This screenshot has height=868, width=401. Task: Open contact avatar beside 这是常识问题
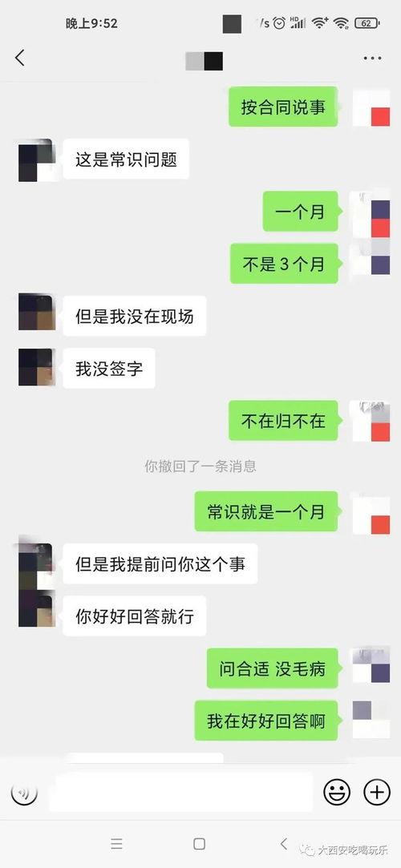pos(37,160)
